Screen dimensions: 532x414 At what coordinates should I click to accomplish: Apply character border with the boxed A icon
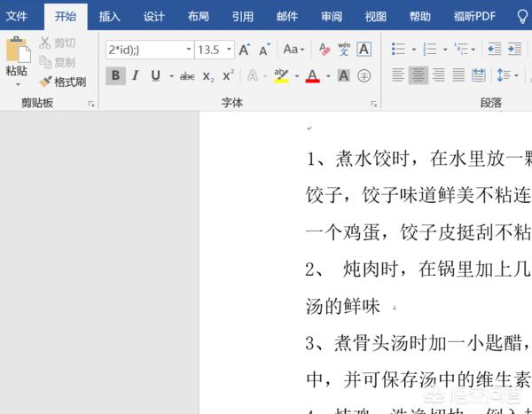[364, 50]
